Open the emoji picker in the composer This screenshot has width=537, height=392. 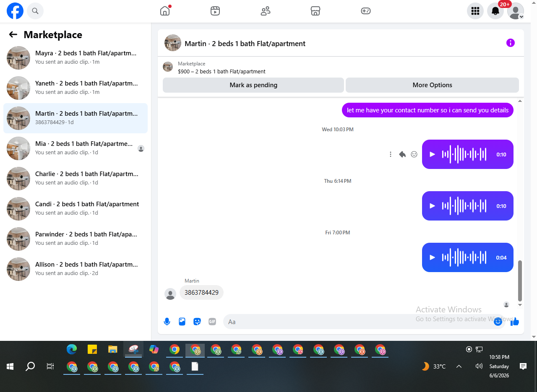coord(498,322)
